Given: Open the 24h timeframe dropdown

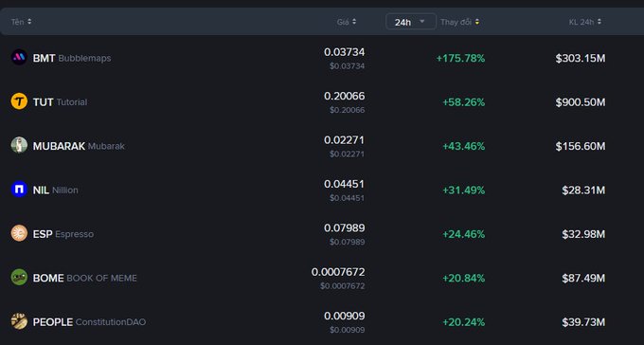Looking at the screenshot, I should coord(411,22).
